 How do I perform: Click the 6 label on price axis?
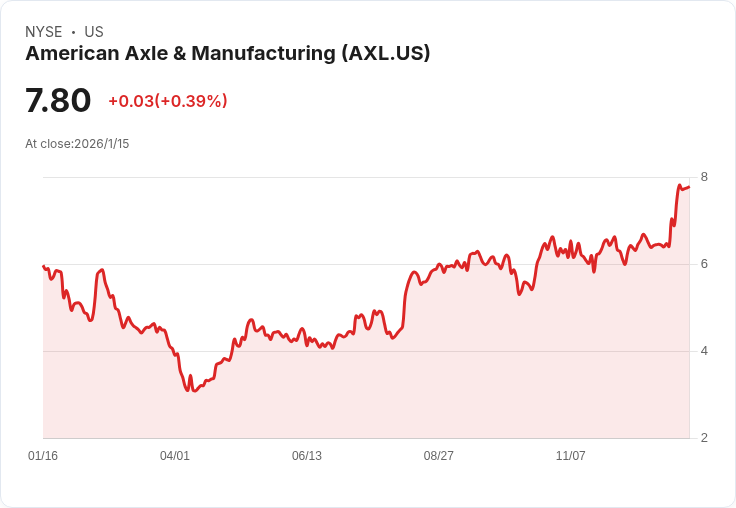tap(704, 264)
